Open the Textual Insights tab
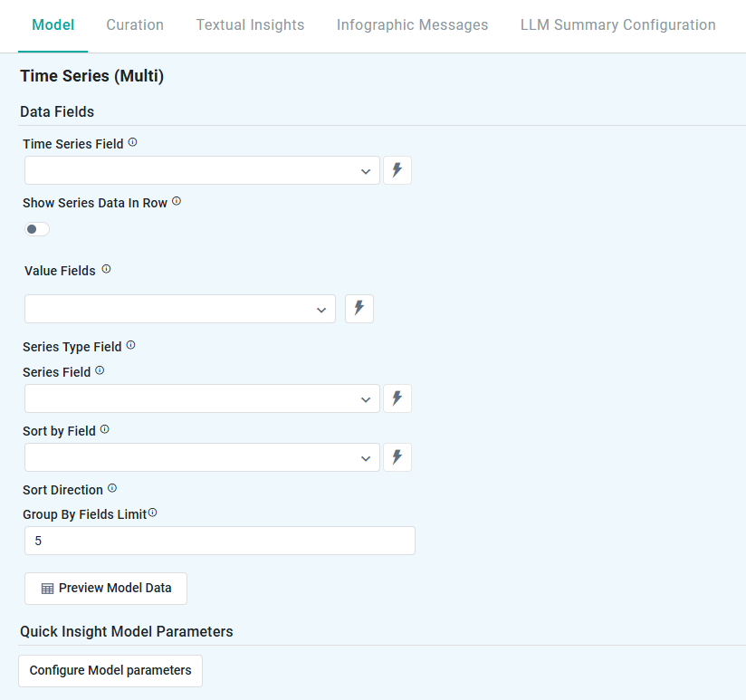 click(x=250, y=25)
